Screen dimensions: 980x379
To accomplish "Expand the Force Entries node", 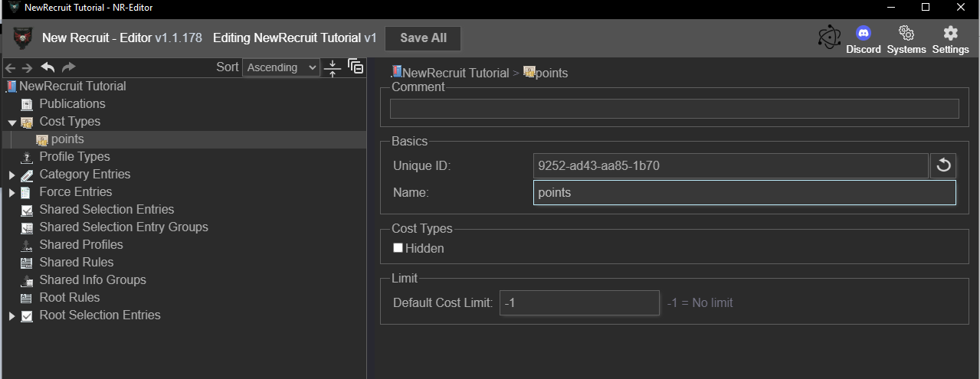I will [12, 192].
